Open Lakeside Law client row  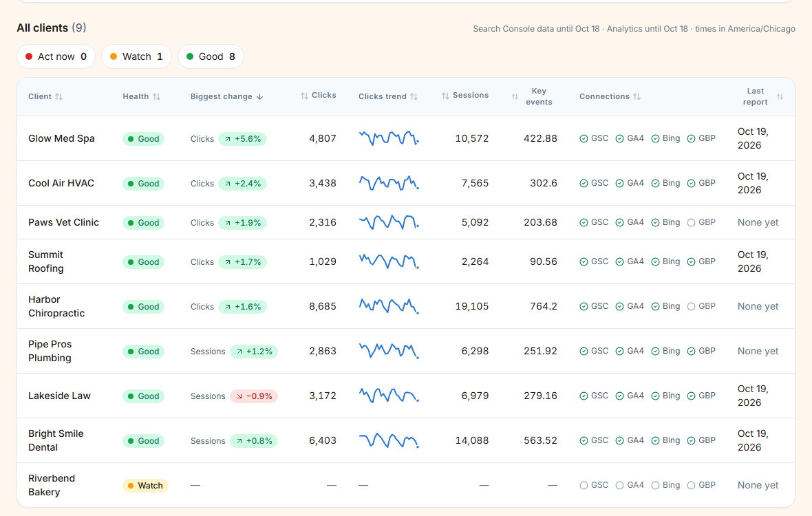click(405, 396)
